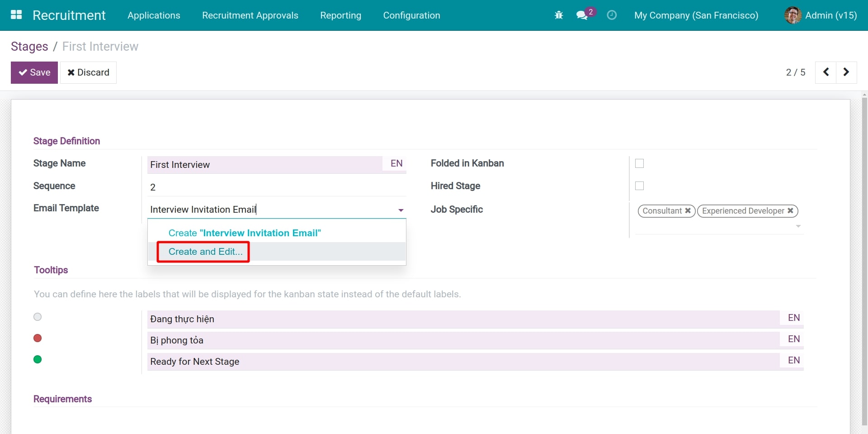This screenshot has width=868, height=434.
Task: Enable the Folded in Kanban checkbox
Action: [x=640, y=163]
